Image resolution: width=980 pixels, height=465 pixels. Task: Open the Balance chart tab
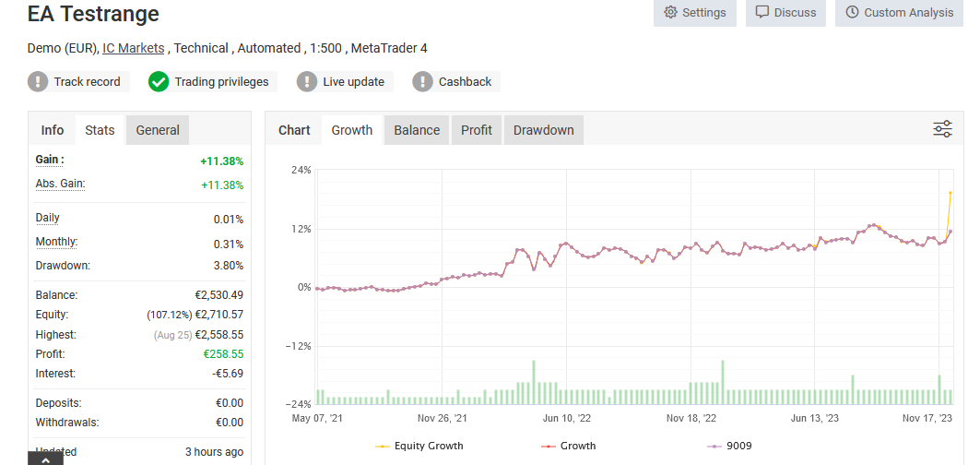coord(417,130)
